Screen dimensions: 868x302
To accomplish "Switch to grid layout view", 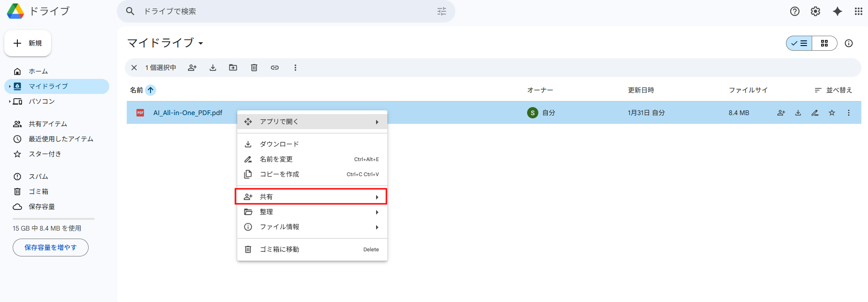I will click(x=824, y=43).
